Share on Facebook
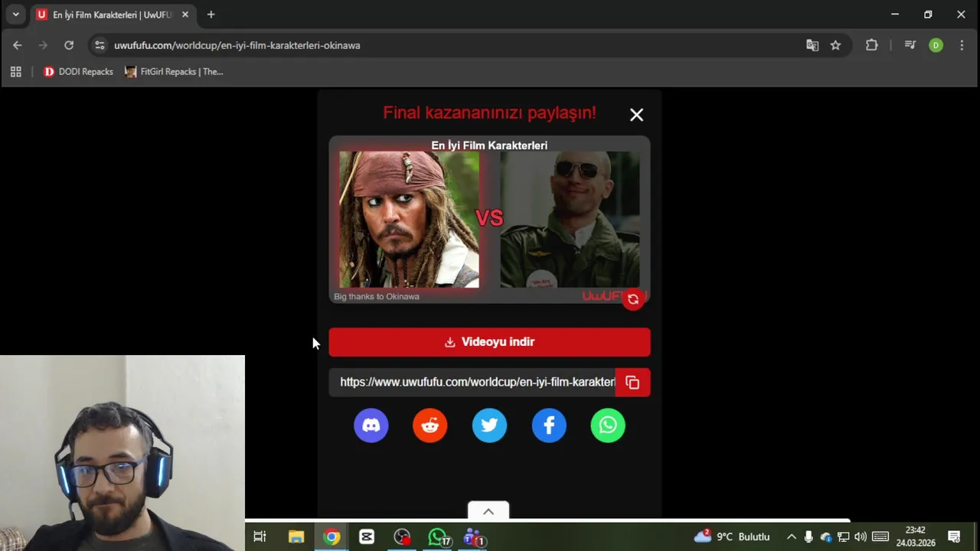Screen dimensions: 980x551 549,425
